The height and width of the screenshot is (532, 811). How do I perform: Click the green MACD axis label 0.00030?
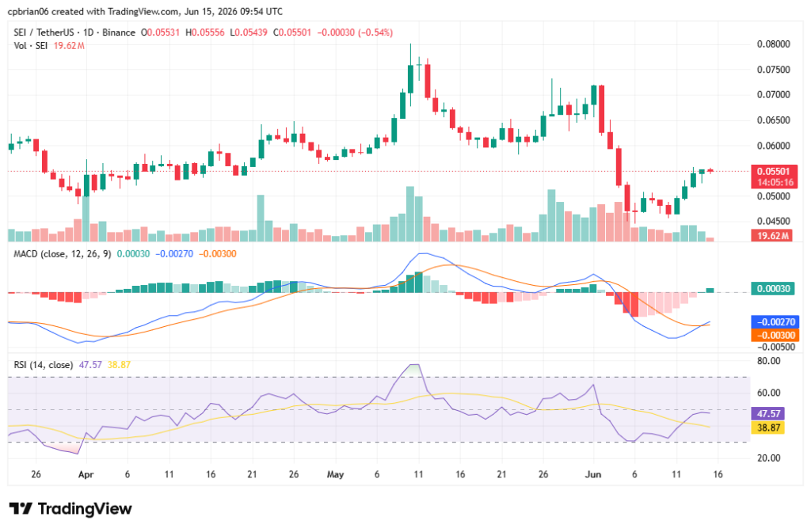773,288
